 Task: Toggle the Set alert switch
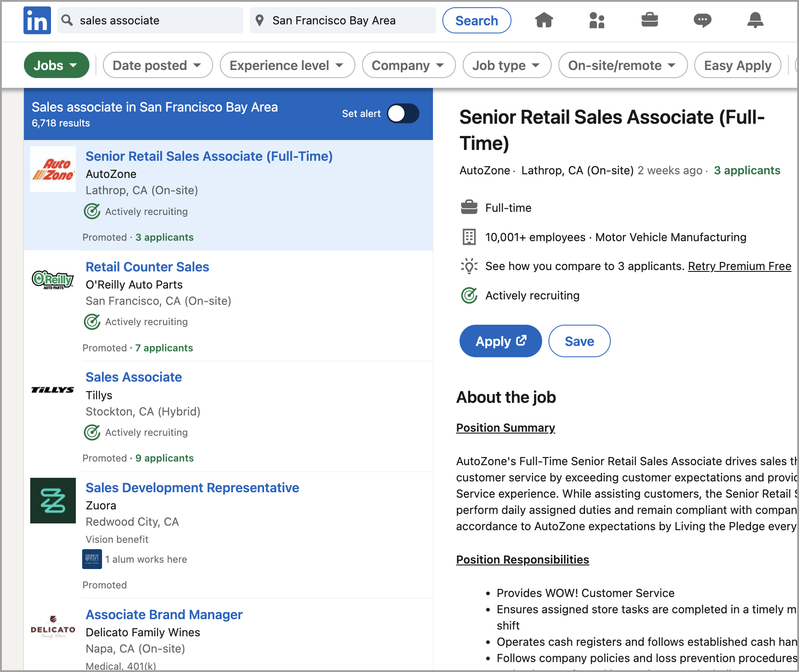[403, 114]
